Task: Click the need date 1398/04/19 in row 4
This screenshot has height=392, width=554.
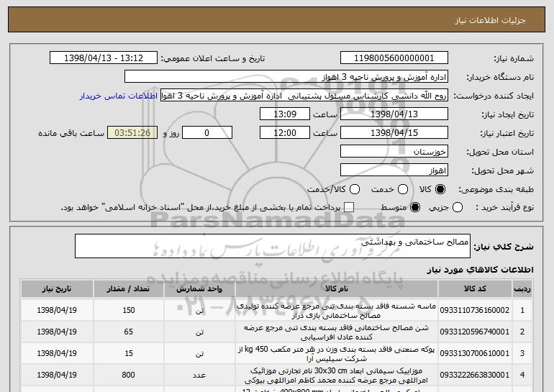Action: (57, 375)
